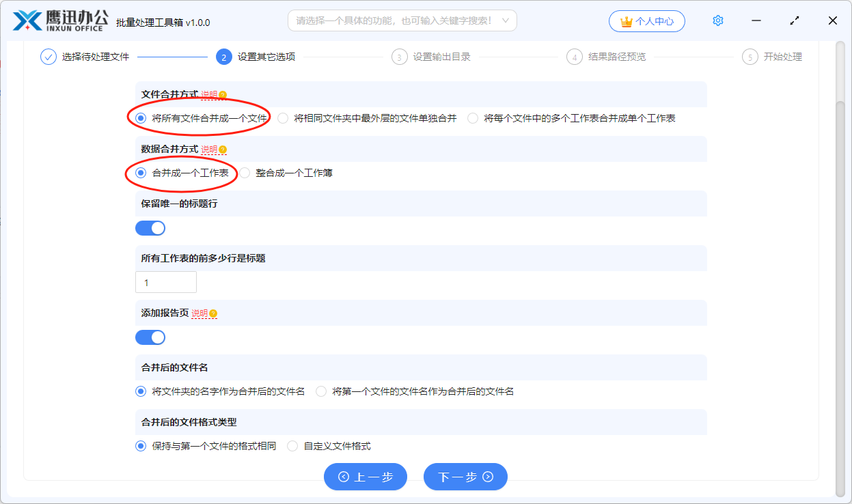
Task: Click help icon next to 添加报告页 说明
Action: (x=213, y=313)
